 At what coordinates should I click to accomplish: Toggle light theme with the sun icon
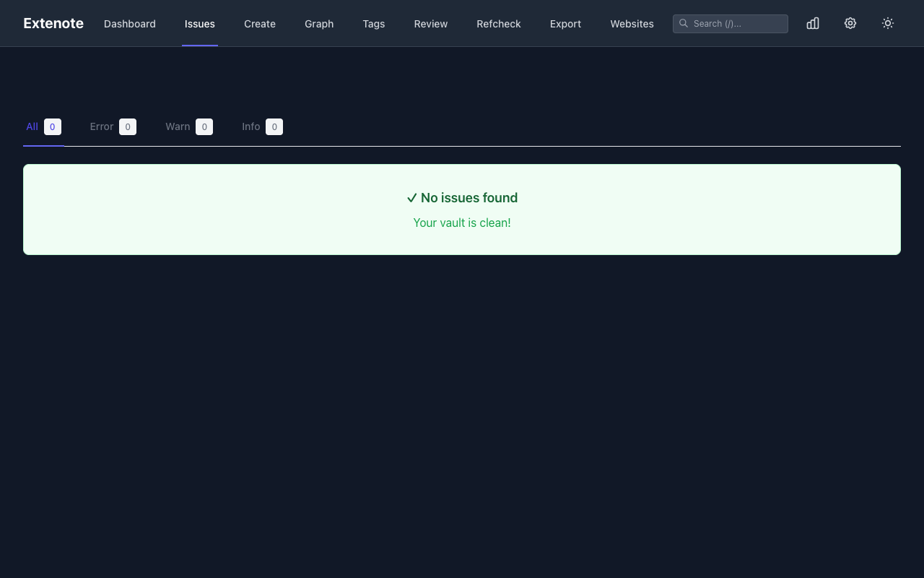[x=888, y=23]
